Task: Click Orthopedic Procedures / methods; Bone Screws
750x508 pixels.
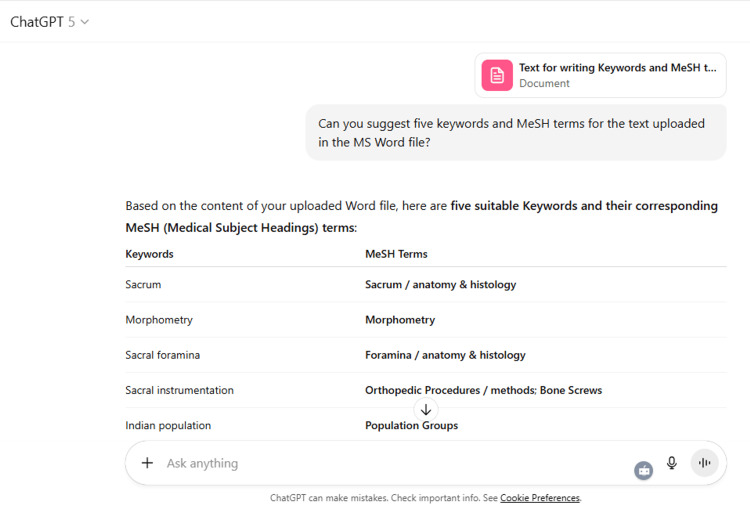Action: point(483,390)
